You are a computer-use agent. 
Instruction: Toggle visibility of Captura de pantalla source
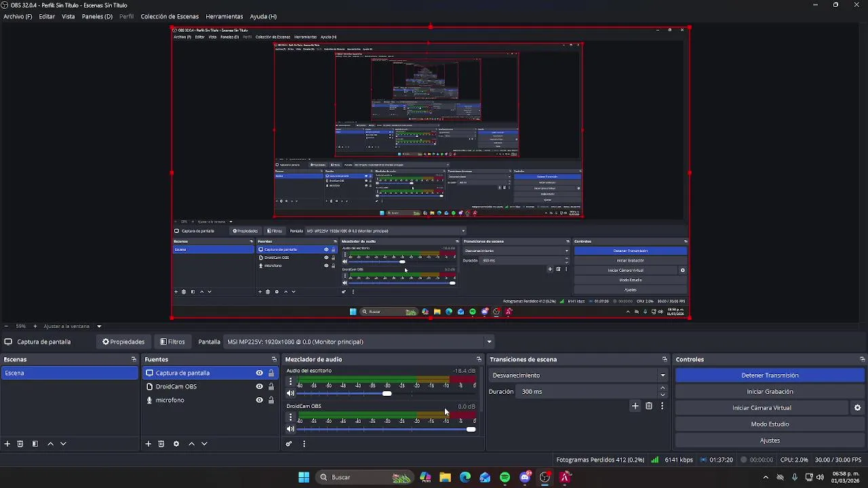[259, 373]
